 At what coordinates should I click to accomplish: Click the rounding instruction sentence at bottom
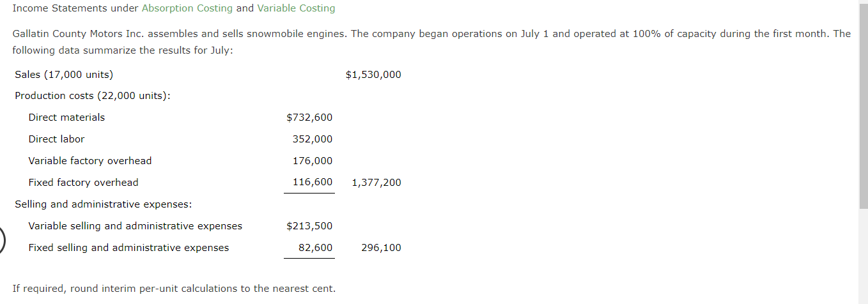174,289
